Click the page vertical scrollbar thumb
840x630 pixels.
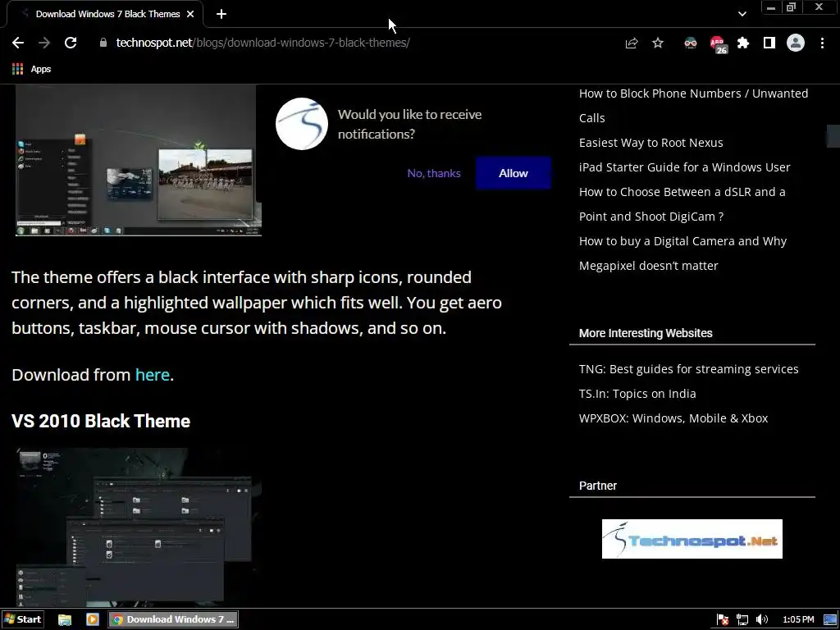tap(833, 135)
